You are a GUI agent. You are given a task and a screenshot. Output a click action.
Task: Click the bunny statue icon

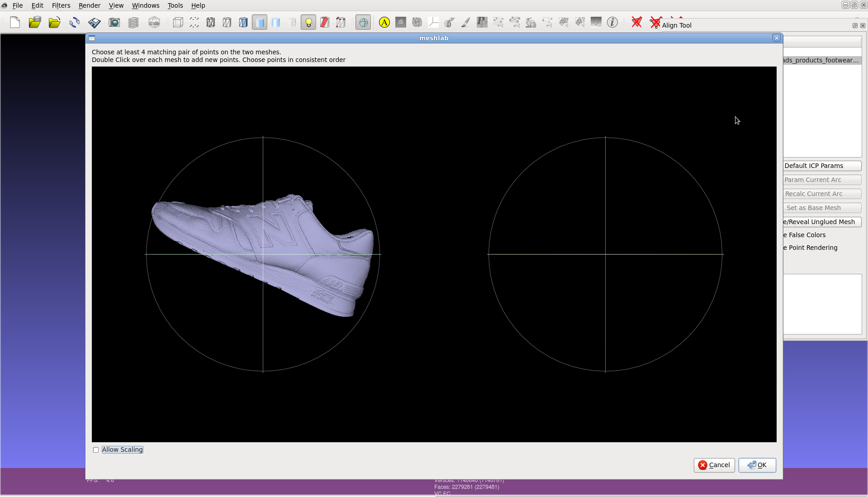click(x=531, y=22)
